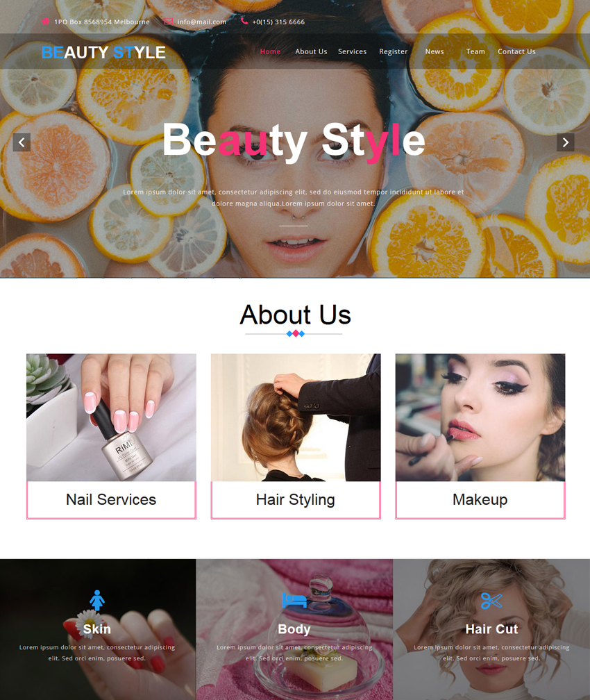Click the blue woman icon above Skin
This screenshot has height=700, width=590.
click(x=97, y=601)
